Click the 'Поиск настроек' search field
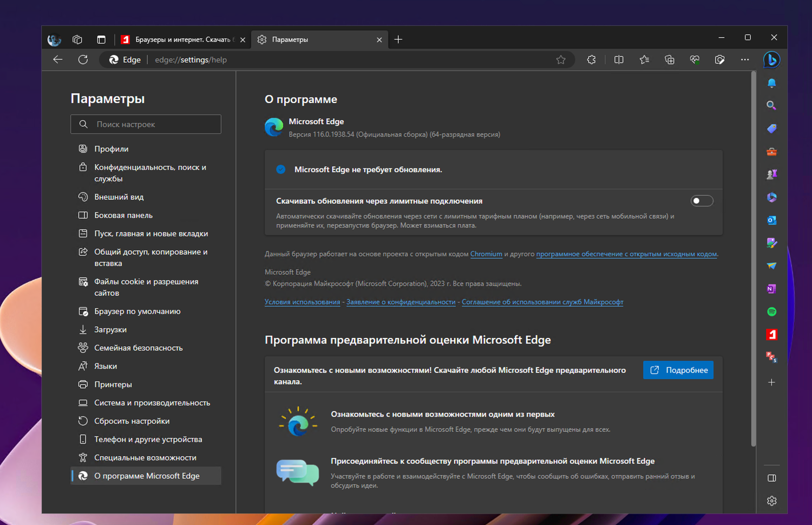812x525 pixels. tap(146, 124)
